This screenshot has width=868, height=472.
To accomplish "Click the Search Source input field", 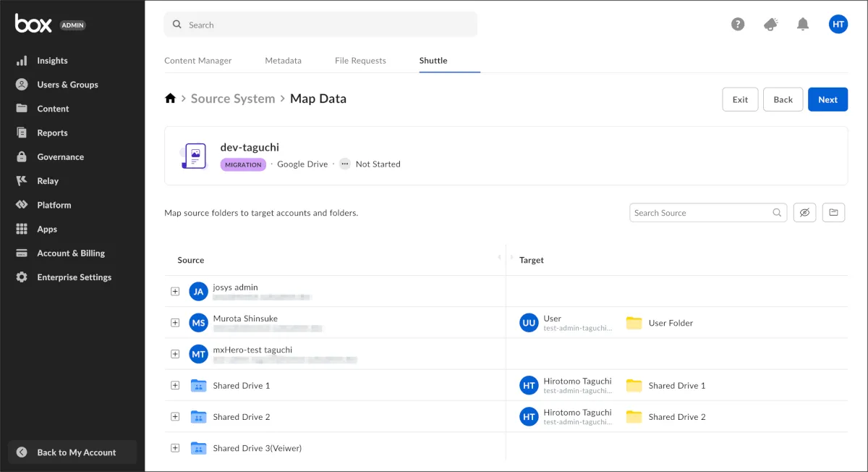I will click(700, 213).
